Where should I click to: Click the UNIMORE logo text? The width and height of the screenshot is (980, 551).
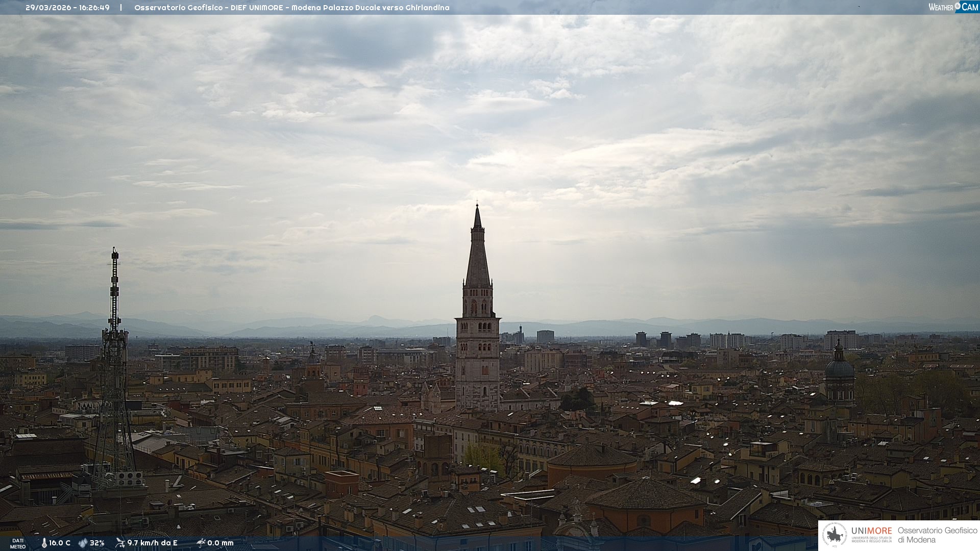coord(871,531)
